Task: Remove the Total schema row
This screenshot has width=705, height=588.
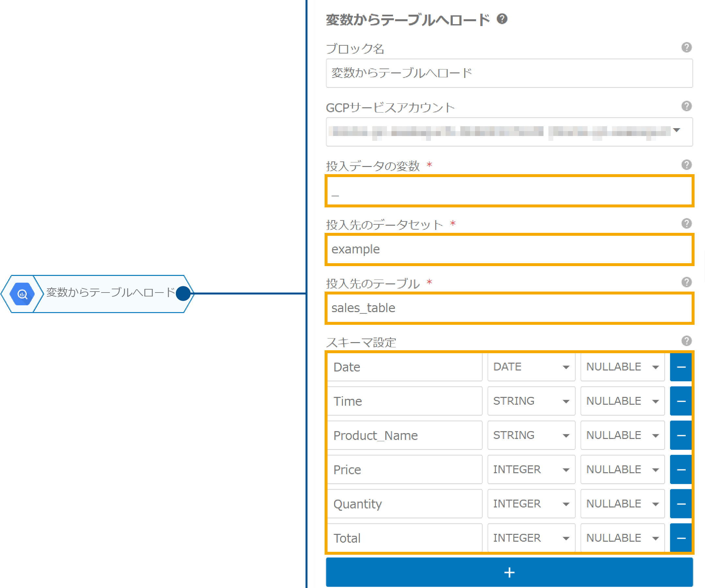Action: coord(681,538)
